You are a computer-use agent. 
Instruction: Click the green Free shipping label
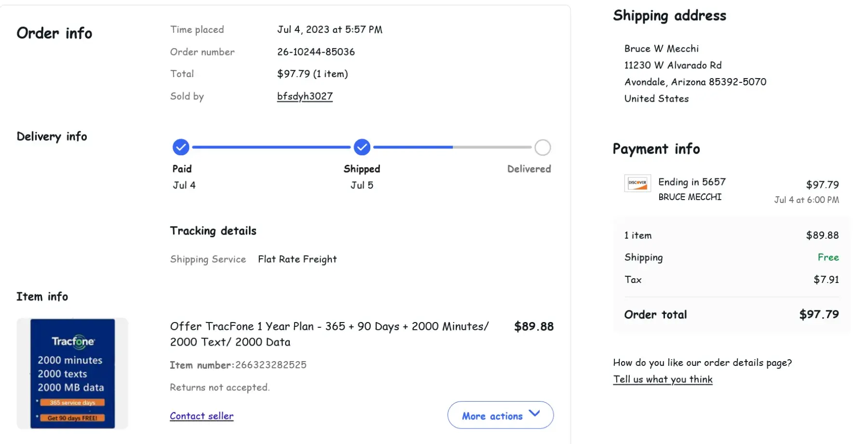coord(828,257)
